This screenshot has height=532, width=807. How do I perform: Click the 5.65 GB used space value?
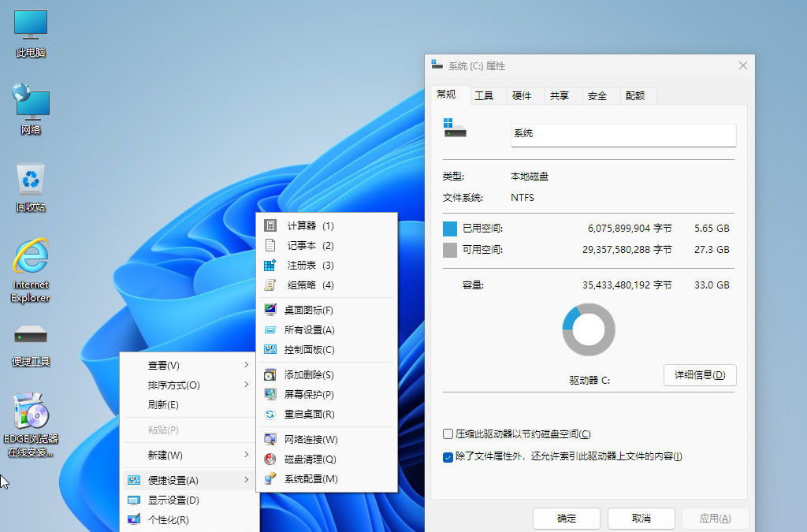coord(712,229)
